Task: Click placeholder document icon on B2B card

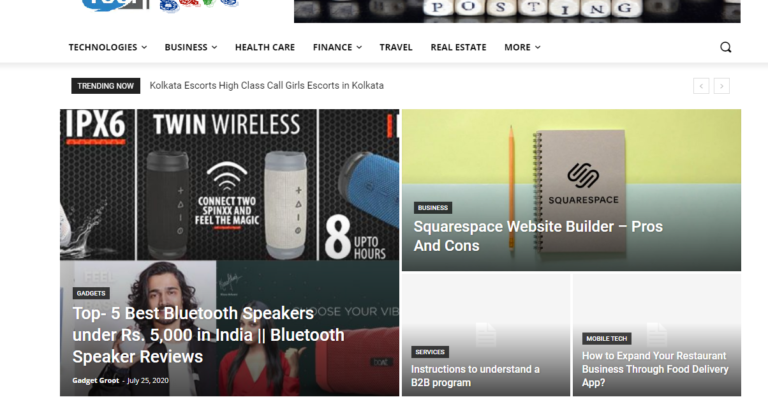Action: (486, 334)
